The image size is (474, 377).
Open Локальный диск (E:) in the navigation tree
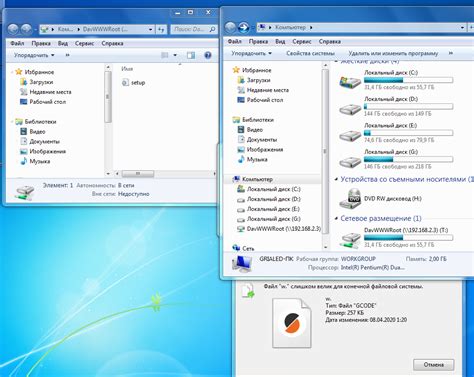(269, 209)
